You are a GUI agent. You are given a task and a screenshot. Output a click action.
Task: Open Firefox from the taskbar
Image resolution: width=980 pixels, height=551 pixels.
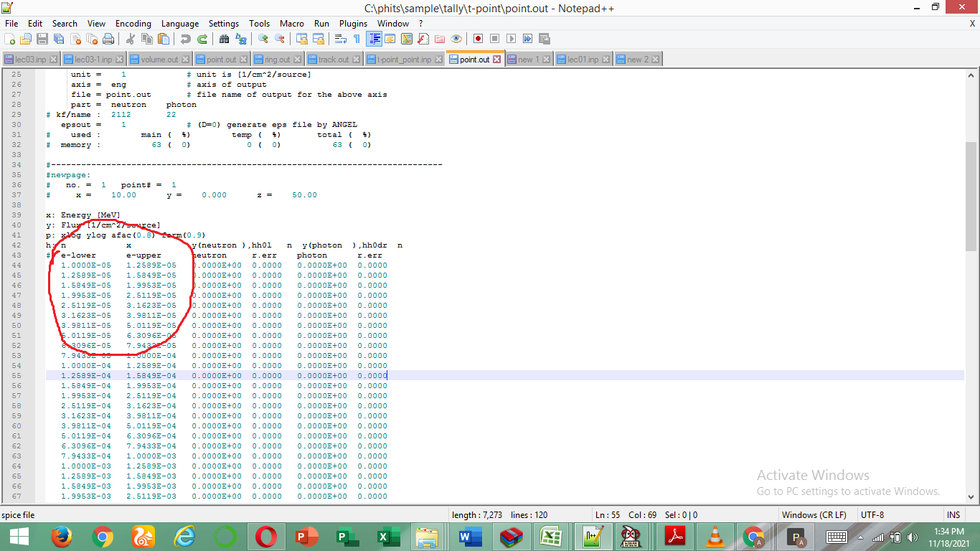tap(62, 537)
